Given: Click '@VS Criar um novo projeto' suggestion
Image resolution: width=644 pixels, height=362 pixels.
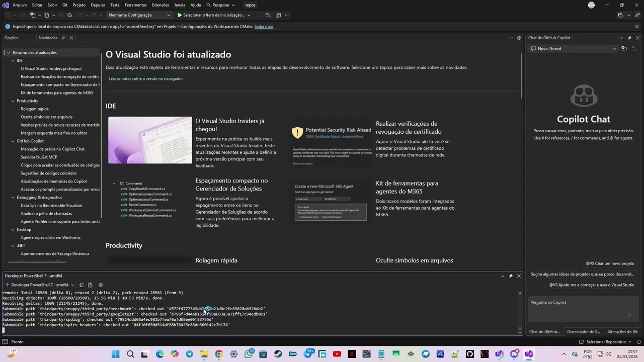Looking at the screenshot, I should (610, 263).
